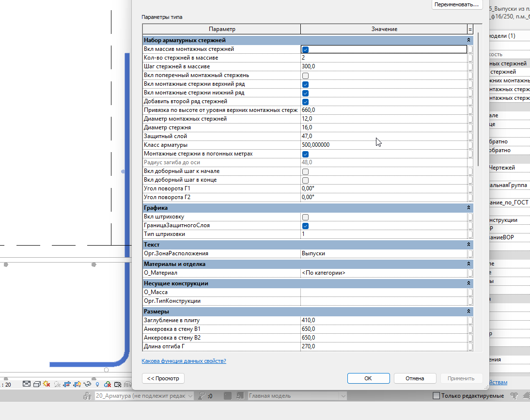Open Какова функция данных свойств link
This screenshot has height=420, width=530.
184,361
